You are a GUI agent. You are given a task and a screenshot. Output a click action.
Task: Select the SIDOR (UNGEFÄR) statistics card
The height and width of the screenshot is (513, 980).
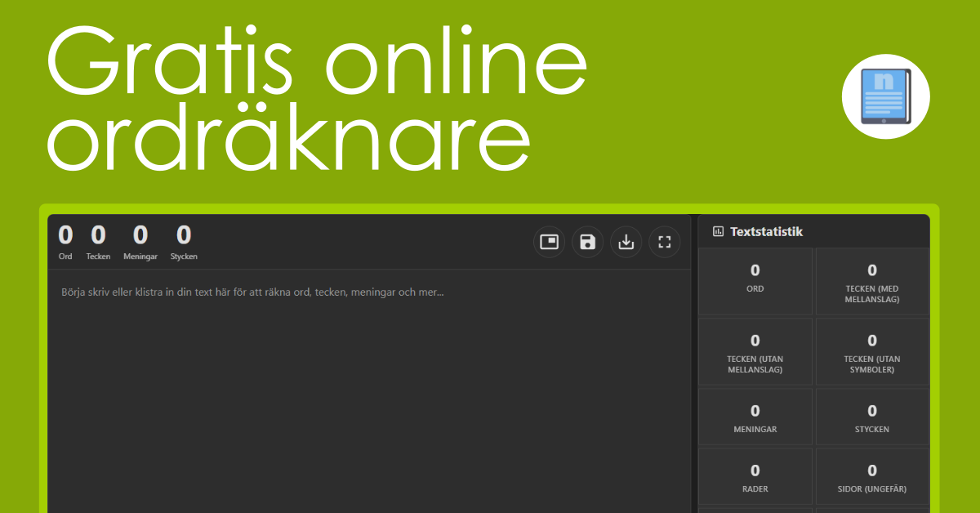(x=872, y=477)
